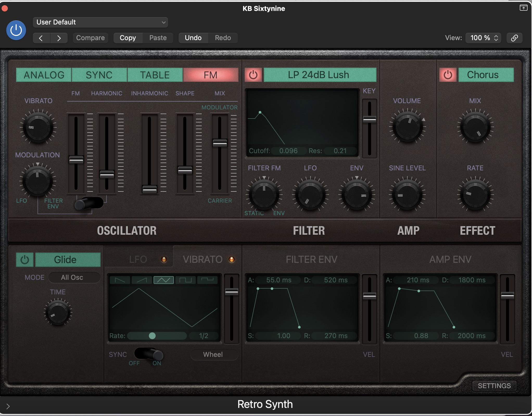Click the SETTINGS button
Screen dimensions: 532x416
[494, 386]
